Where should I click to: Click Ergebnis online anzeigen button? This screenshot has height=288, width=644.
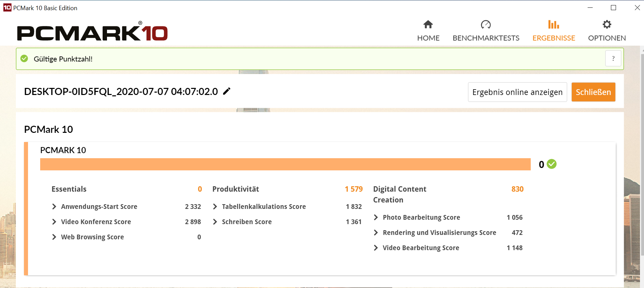pyautogui.click(x=517, y=92)
